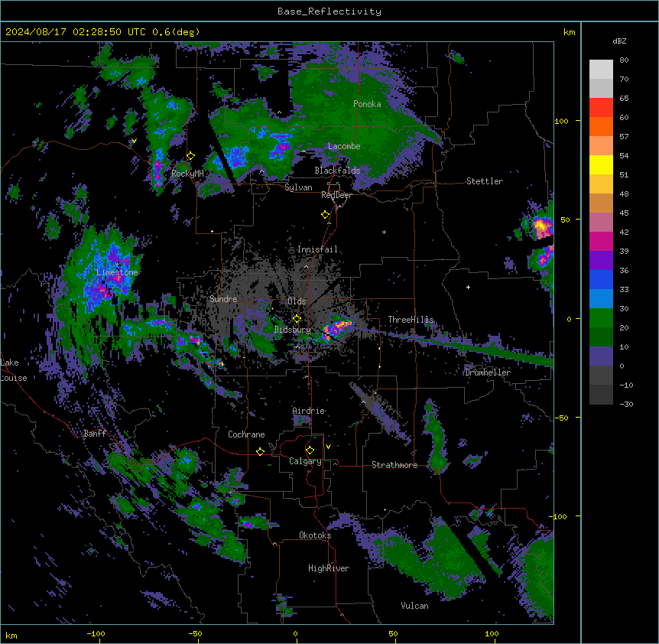The image size is (659, 644).
Task: Select the purple 36-39 dBZ legend swatch
Action: [x=601, y=261]
